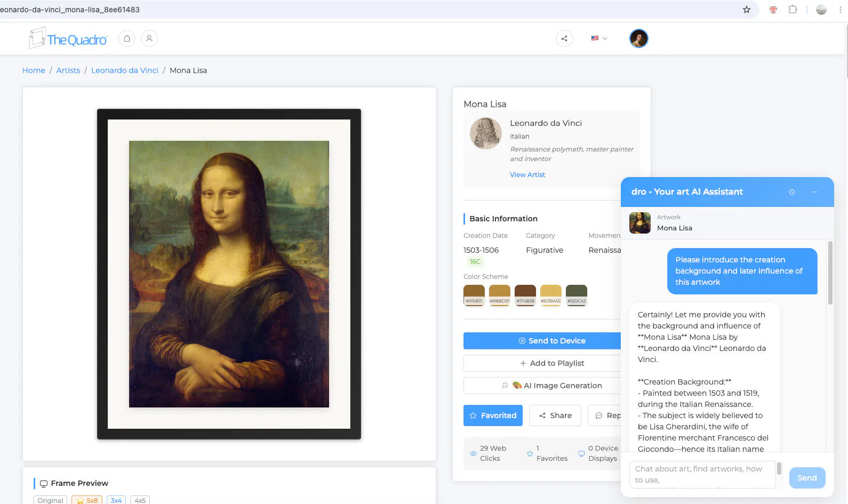Open chat history clock icon in assistant

coord(792,192)
